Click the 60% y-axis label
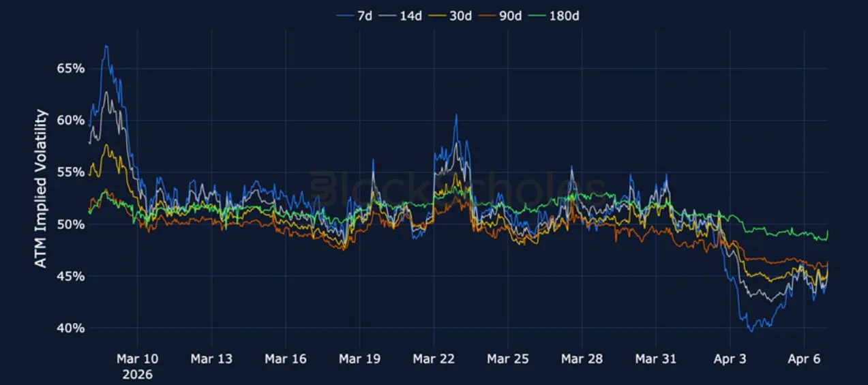868x385 pixels. (71, 121)
